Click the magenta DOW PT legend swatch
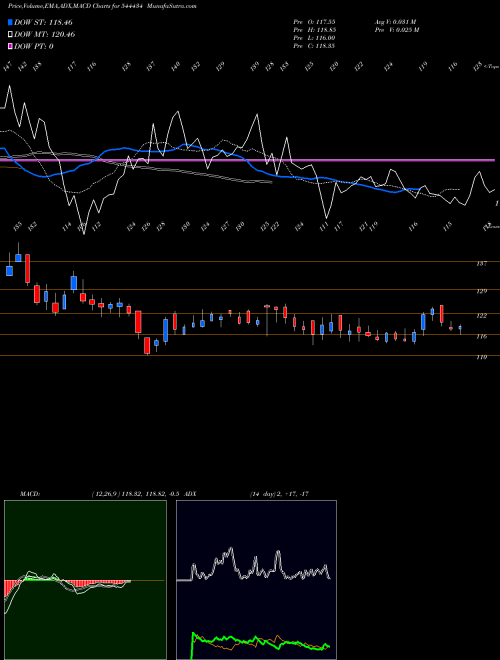The height and width of the screenshot is (660, 500). click(10, 46)
